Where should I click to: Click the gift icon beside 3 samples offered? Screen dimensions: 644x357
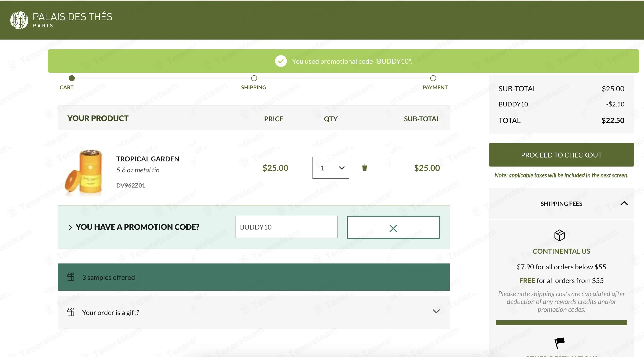[x=71, y=277]
